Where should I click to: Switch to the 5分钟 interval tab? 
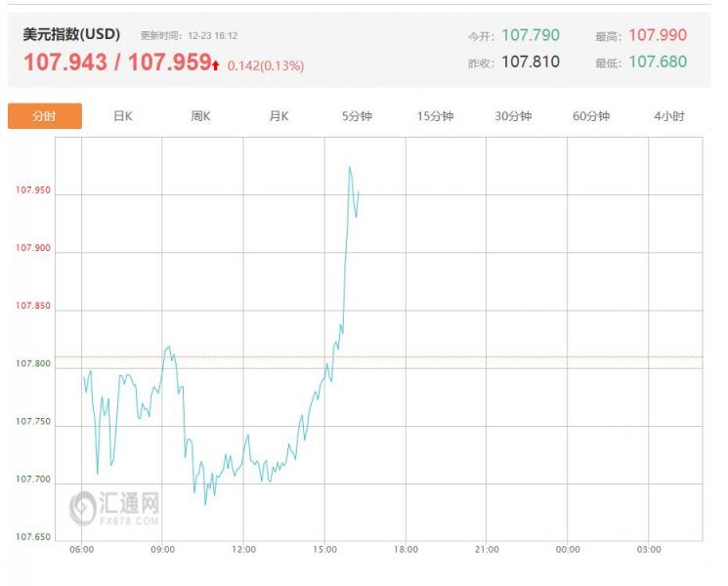coord(357,116)
